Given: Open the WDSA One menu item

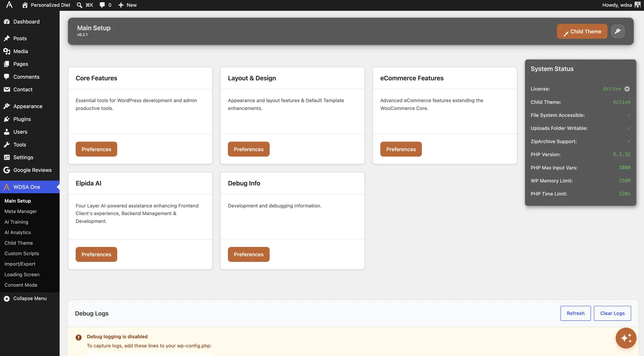Looking at the screenshot, I should pyautogui.click(x=30, y=187).
